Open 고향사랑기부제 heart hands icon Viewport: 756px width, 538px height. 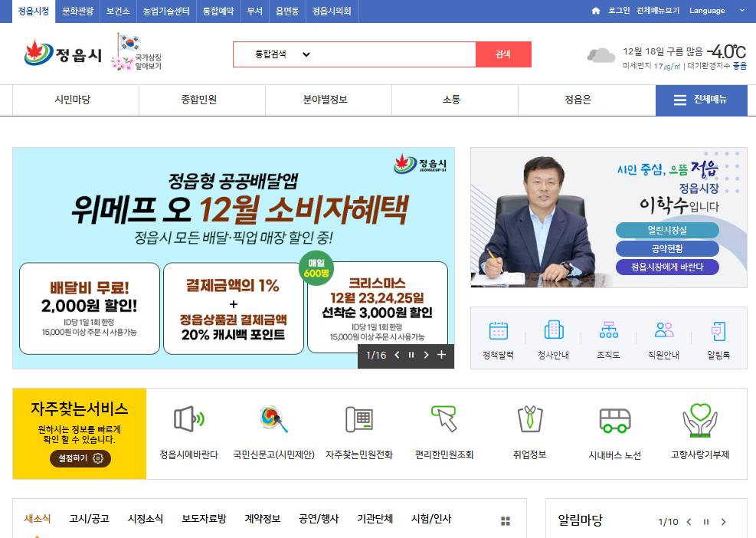700,420
